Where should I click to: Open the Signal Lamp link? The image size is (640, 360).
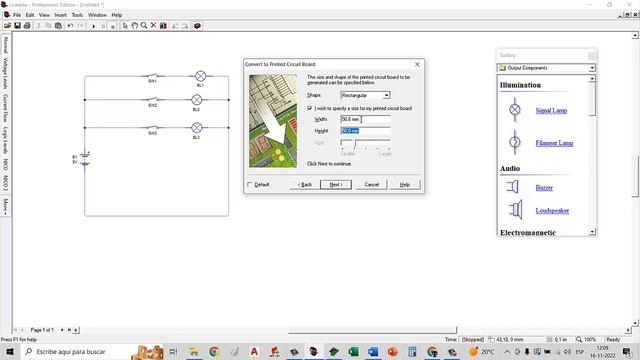(551, 110)
